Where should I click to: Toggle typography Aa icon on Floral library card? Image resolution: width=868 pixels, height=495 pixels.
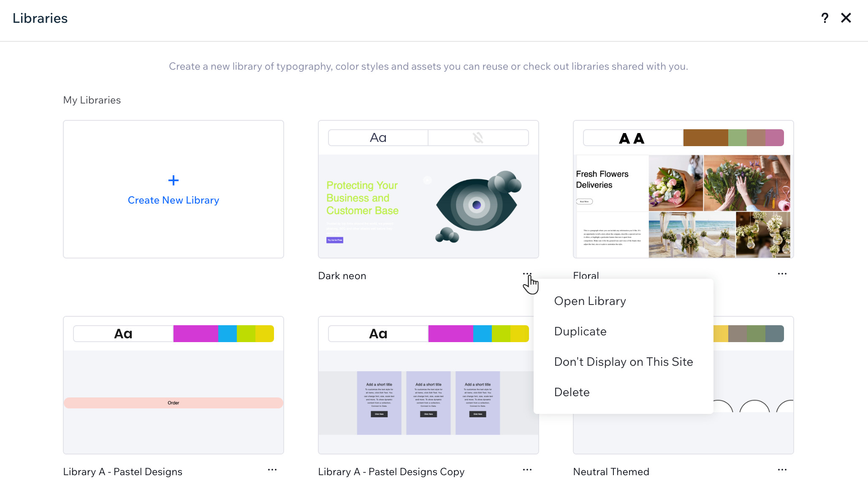click(631, 139)
